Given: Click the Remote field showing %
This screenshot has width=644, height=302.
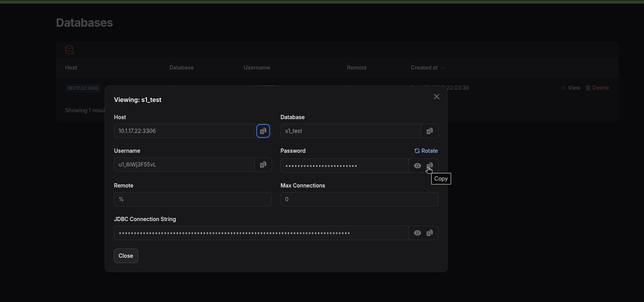Looking at the screenshot, I should click(193, 199).
